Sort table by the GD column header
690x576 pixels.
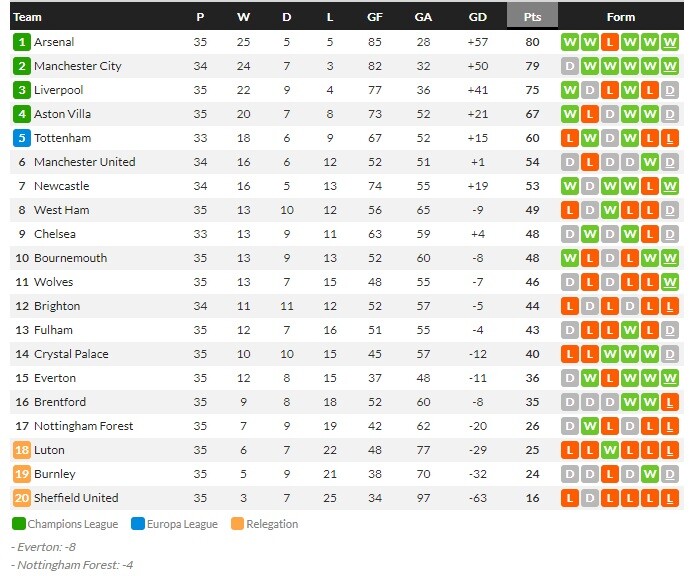(477, 17)
